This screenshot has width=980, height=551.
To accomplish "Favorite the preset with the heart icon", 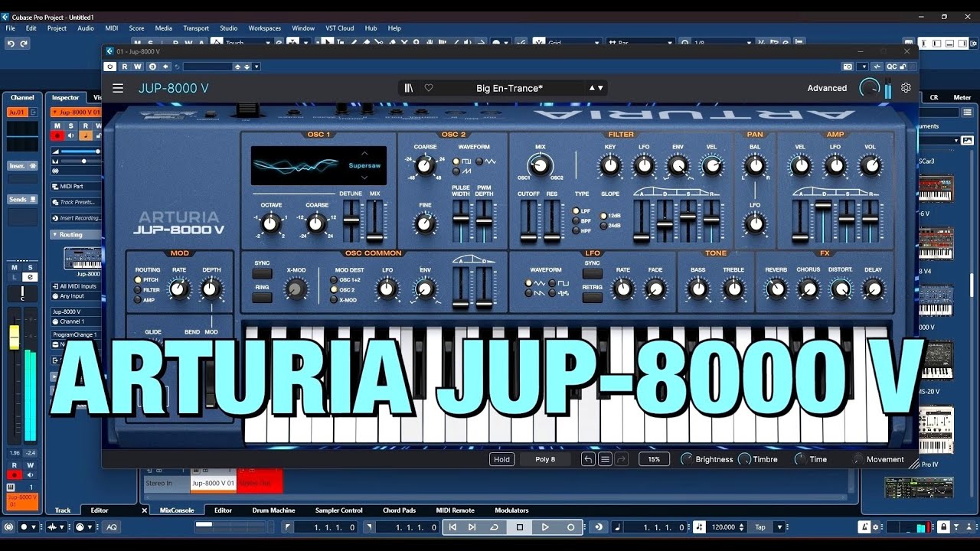I will [x=429, y=88].
